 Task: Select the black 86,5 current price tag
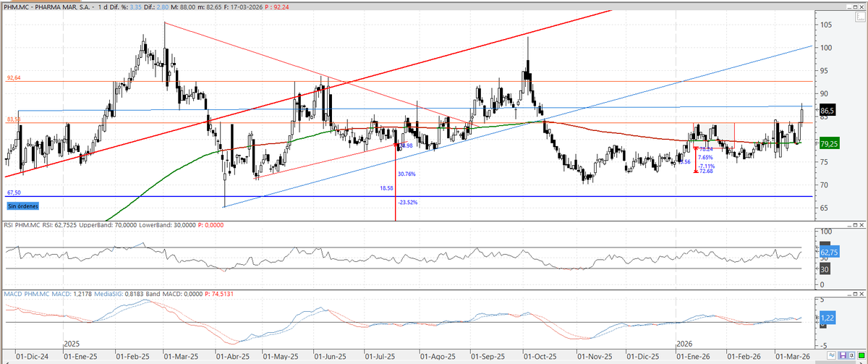pos(828,110)
